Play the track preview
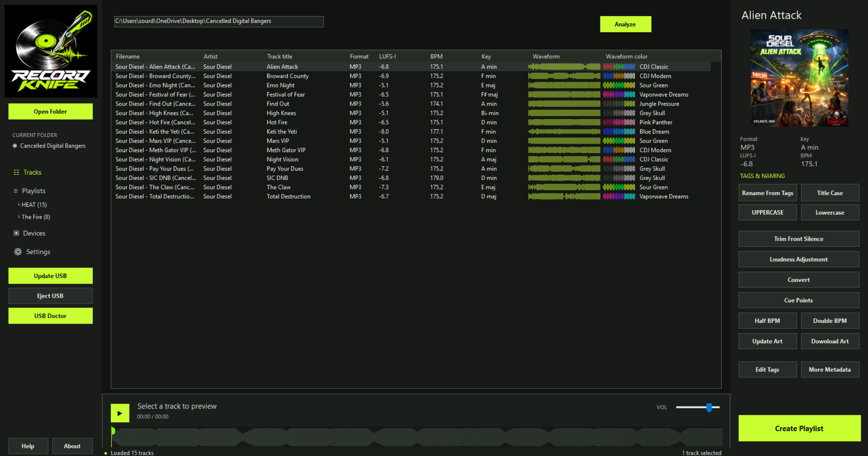Viewport: 868px width, 456px height. (120, 413)
